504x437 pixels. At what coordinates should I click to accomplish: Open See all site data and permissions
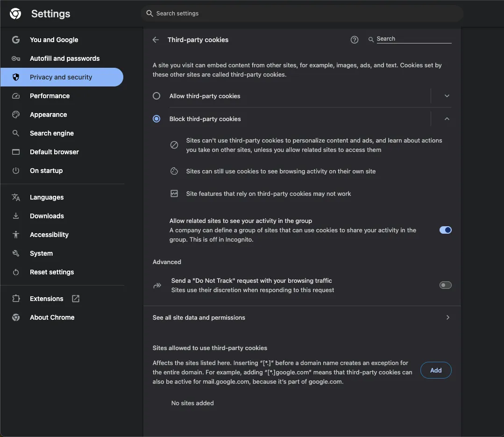pos(302,318)
